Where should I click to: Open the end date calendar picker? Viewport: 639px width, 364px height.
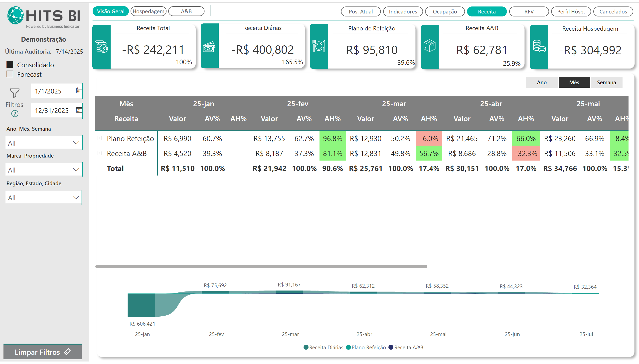[x=79, y=110]
